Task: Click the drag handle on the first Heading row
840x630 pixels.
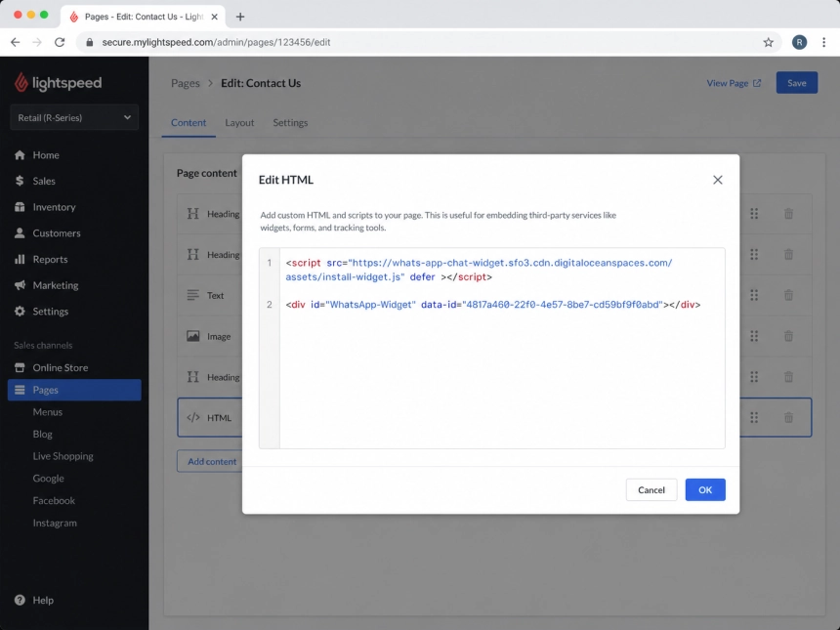Action: click(754, 214)
